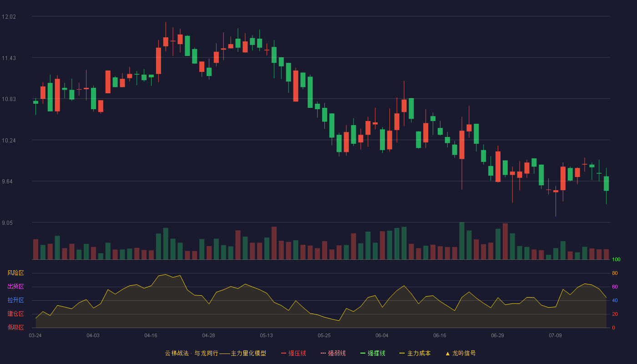The height and width of the screenshot is (364, 637).
Task: Click the 10.24 price axis label
Action: [9, 141]
